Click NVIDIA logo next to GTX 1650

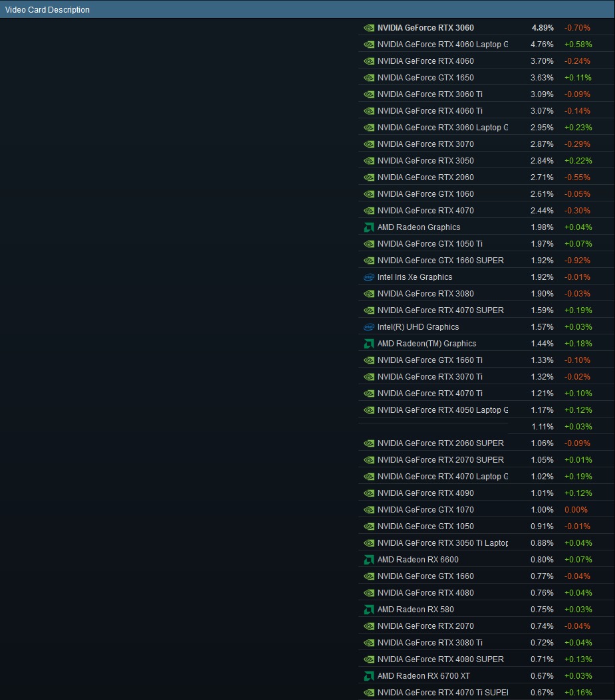pos(369,78)
